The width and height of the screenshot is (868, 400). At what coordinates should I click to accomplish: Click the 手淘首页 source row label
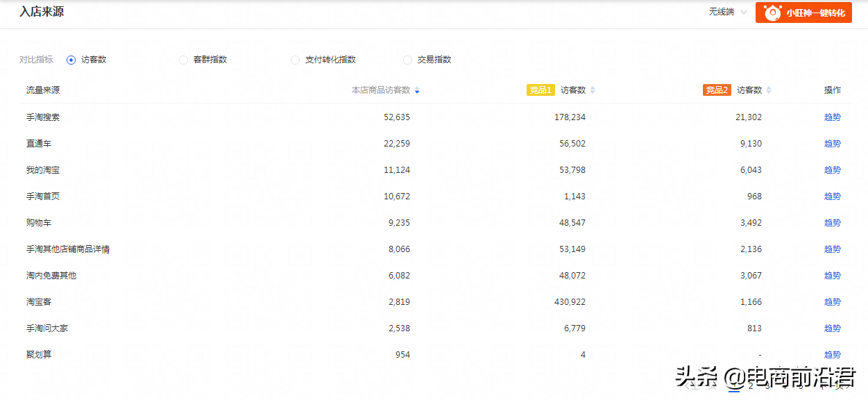(43, 197)
